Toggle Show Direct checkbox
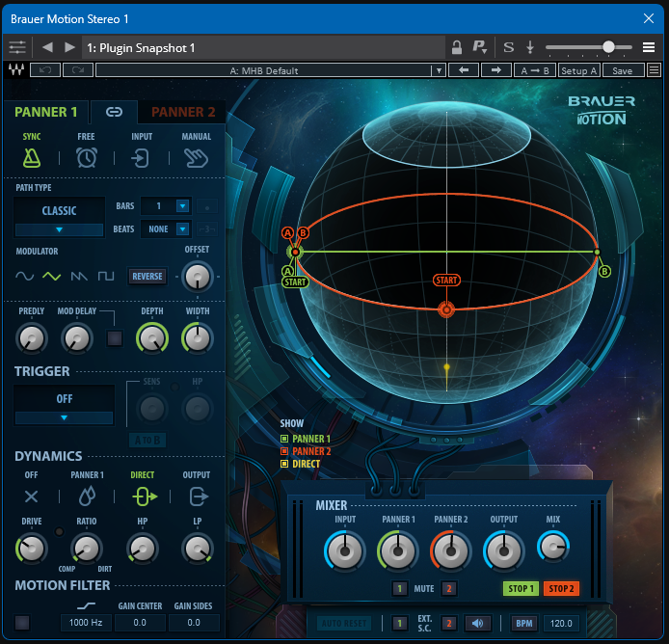This screenshot has height=644, width=669. [284, 464]
